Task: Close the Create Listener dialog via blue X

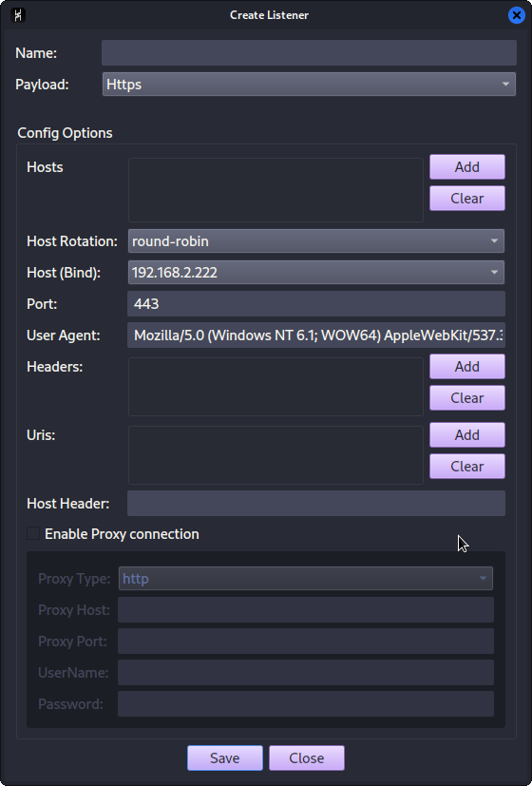Action: 516,15
